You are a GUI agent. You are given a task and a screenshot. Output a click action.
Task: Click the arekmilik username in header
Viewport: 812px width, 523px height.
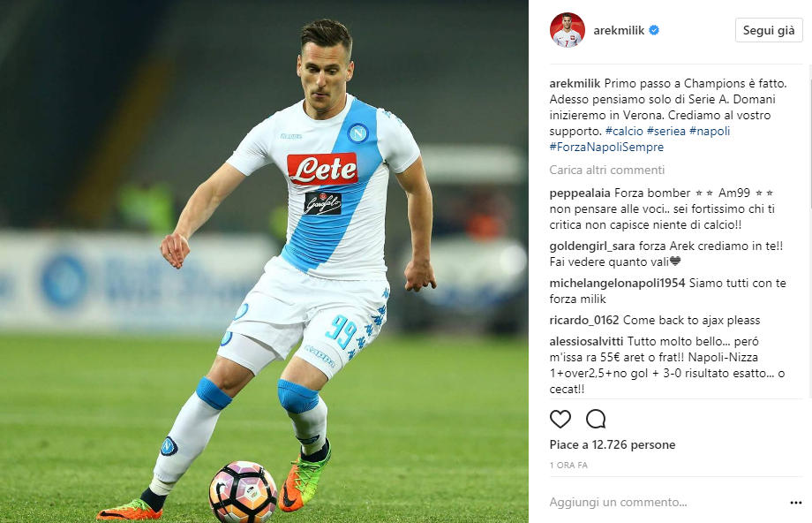[619, 30]
